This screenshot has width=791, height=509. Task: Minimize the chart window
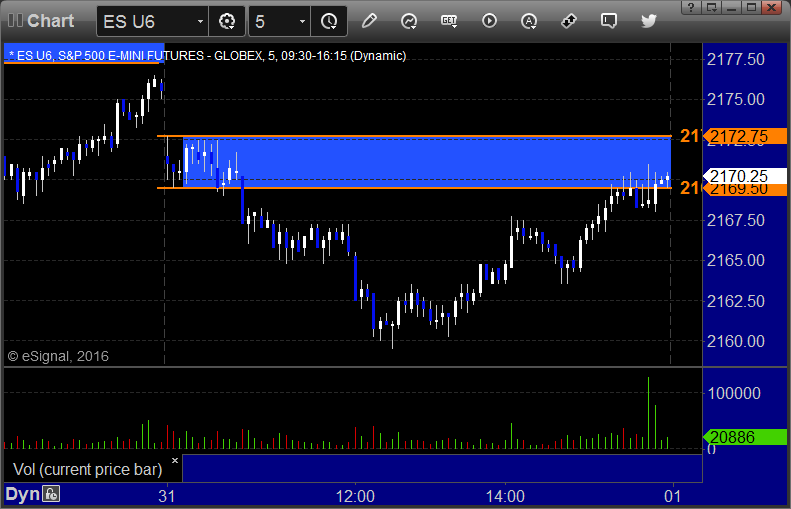[x=731, y=7]
